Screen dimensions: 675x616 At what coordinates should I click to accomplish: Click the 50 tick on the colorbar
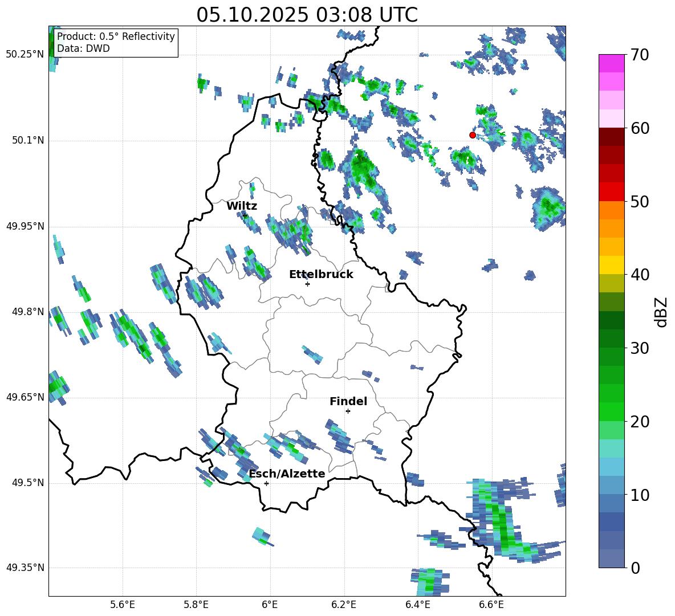click(640, 201)
